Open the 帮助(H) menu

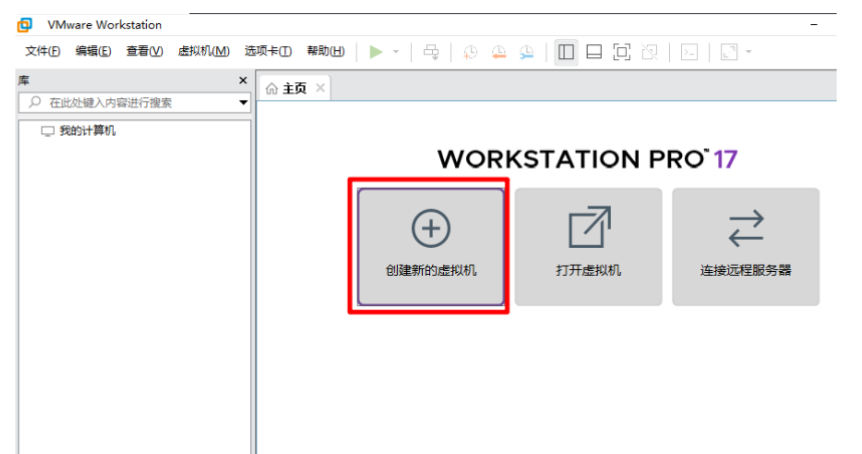[x=325, y=51]
